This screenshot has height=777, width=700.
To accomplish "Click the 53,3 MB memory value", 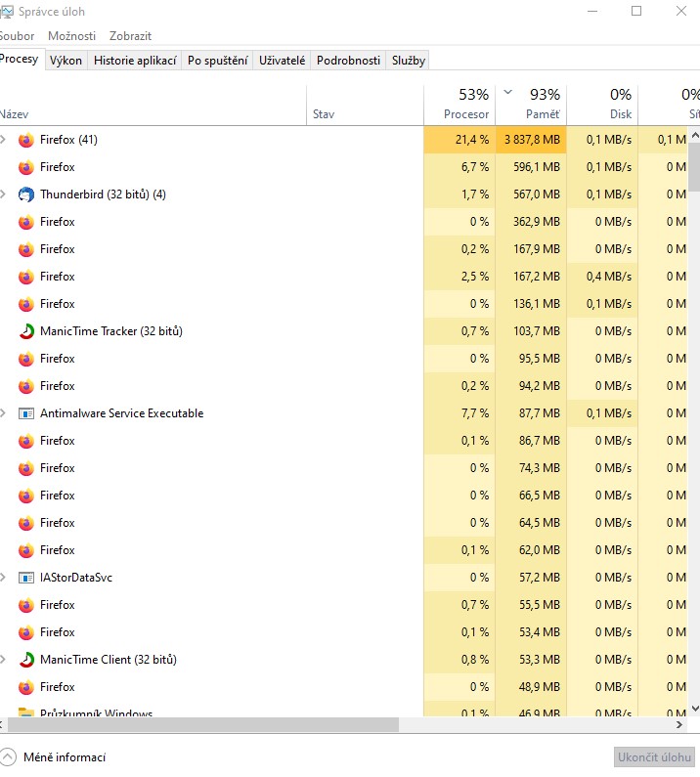I will click(540, 660).
